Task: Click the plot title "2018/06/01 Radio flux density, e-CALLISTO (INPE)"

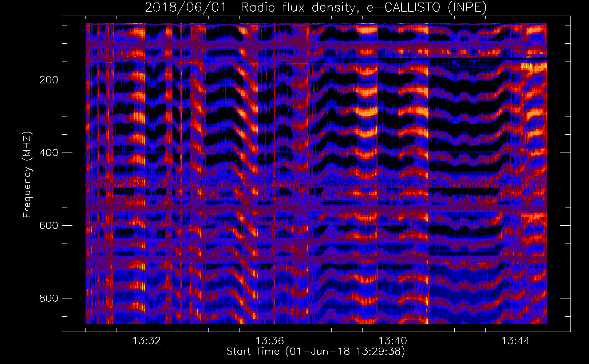Action: coord(316,8)
